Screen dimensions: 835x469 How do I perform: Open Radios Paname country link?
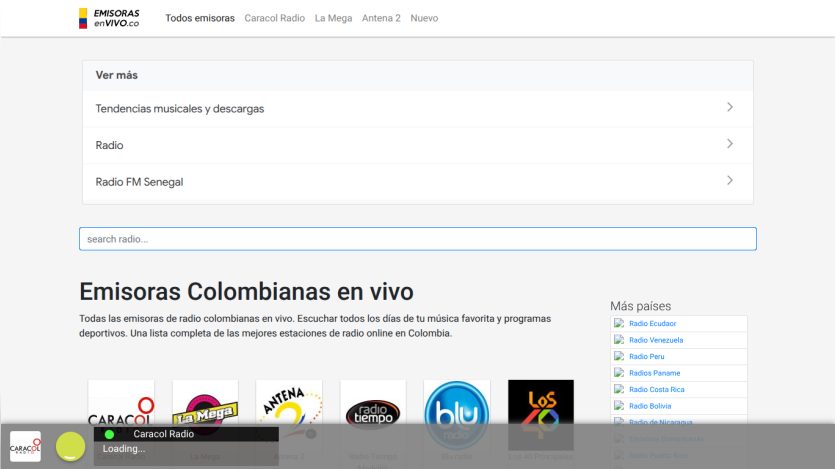coord(654,373)
